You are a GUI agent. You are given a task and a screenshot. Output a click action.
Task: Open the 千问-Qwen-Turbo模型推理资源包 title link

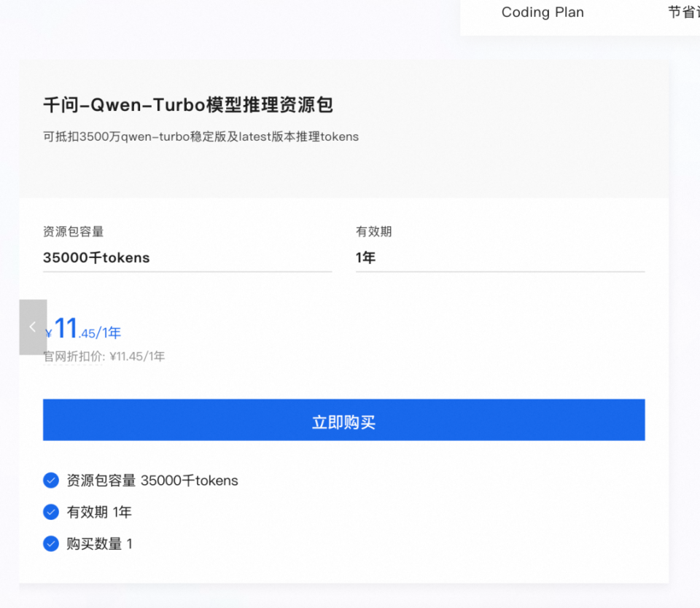tap(187, 104)
